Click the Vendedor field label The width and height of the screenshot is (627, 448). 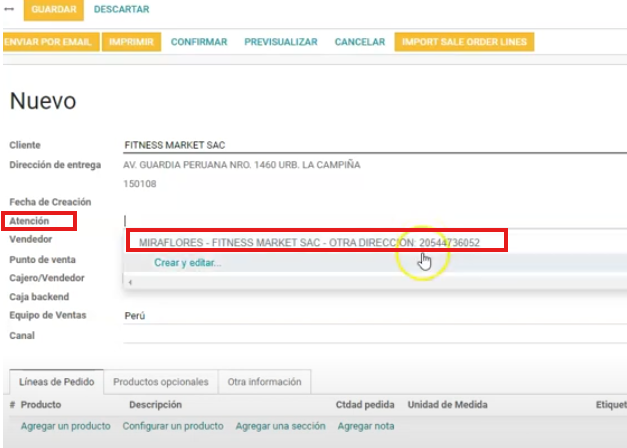click(x=31, y=239)
